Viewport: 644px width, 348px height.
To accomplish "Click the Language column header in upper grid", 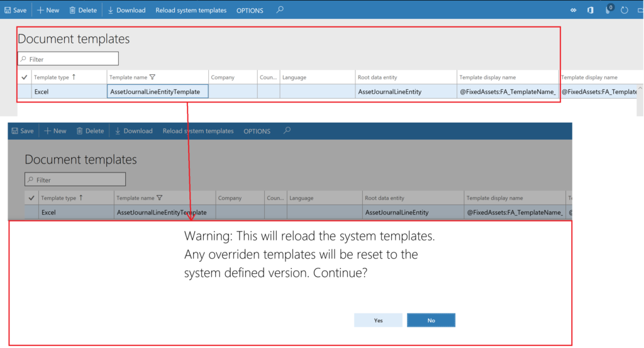I will click(294, 77).
